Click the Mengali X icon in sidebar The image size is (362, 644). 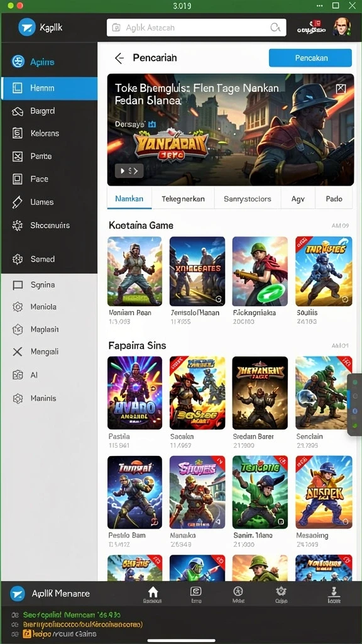tap(17, 352)
